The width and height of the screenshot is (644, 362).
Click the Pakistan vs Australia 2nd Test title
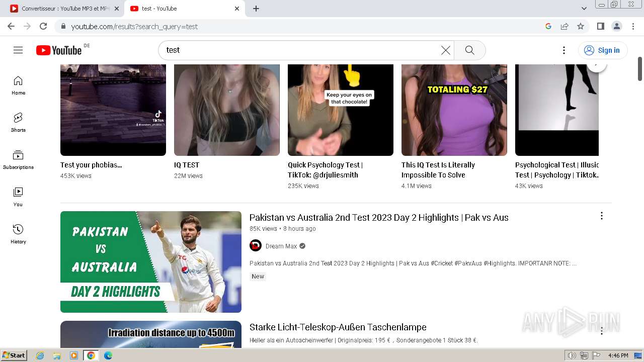point(379,218)
